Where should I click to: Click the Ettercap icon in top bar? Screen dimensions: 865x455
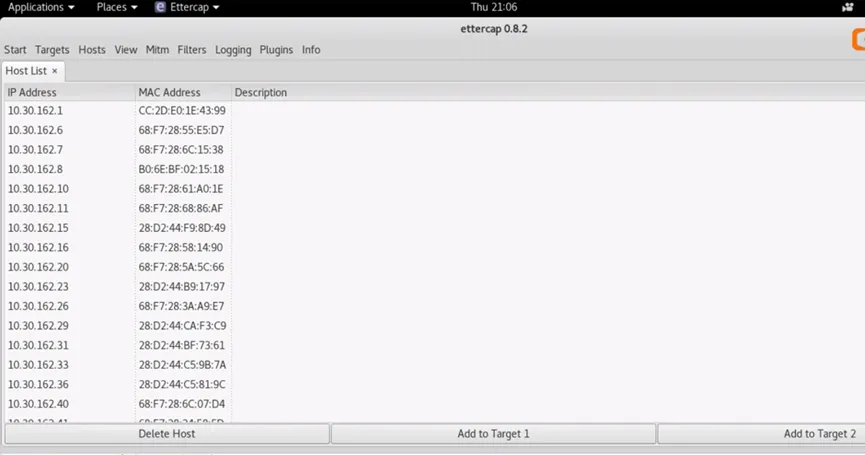(160, 7)
